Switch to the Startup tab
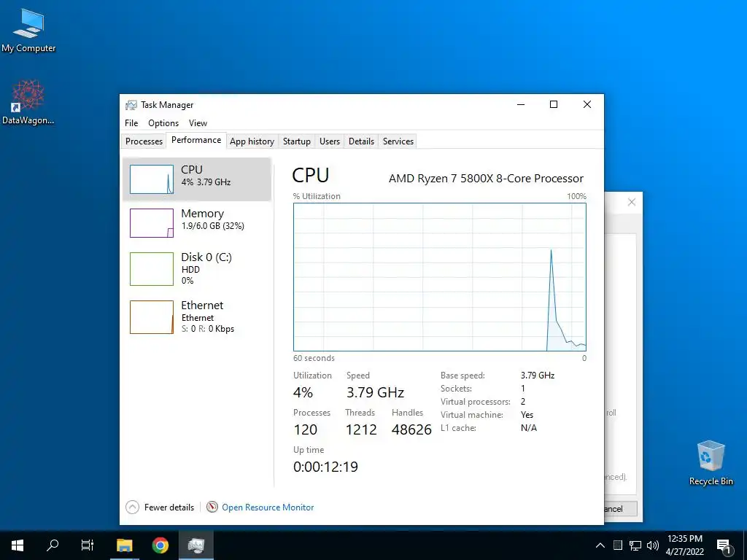 pyautogui.click(x=296, y=141)
